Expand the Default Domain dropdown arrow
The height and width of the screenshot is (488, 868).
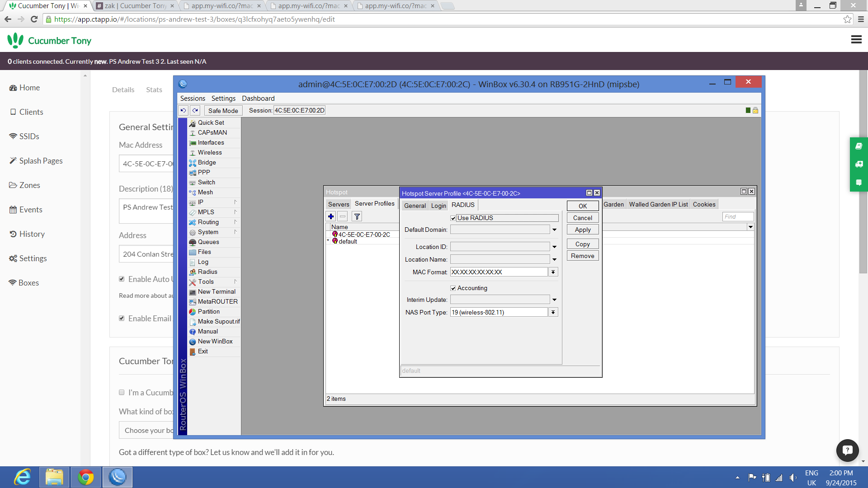click(554, 230)
